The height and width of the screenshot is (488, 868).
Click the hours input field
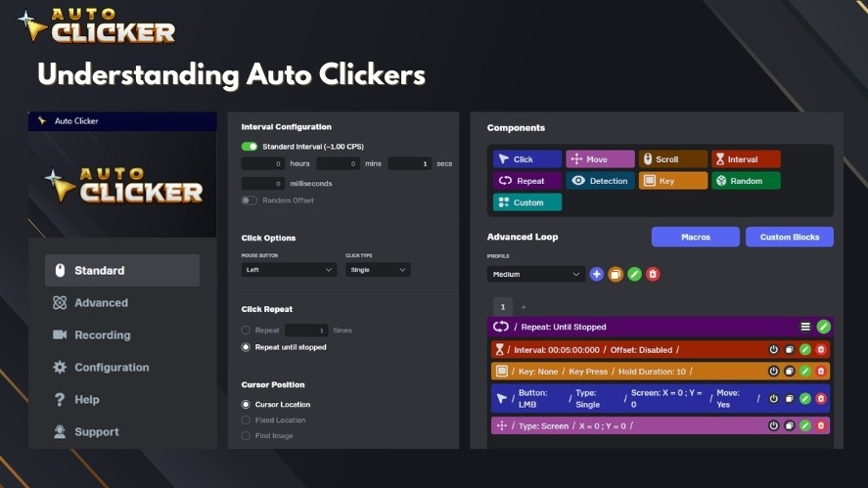pyautogui.click(x=263, y=163)
